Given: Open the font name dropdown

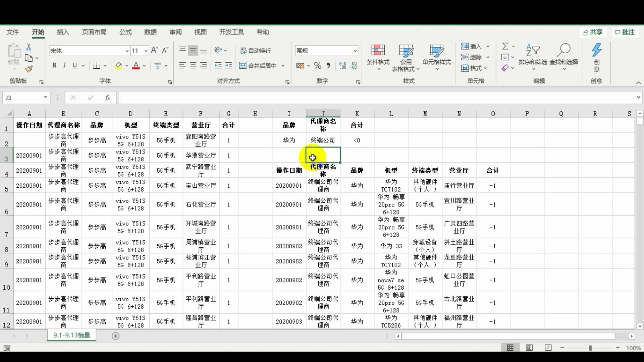Looking at the screenshot, I should pos(127,51).
